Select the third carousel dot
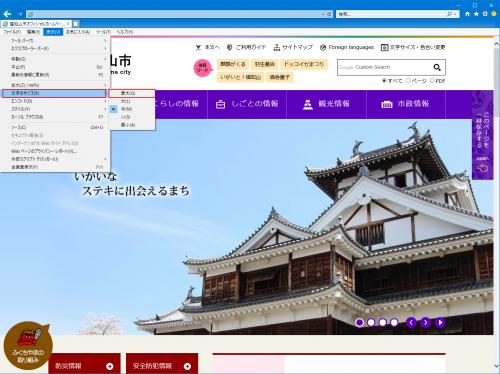The image size is (500, 374). [x=382, y=322]
